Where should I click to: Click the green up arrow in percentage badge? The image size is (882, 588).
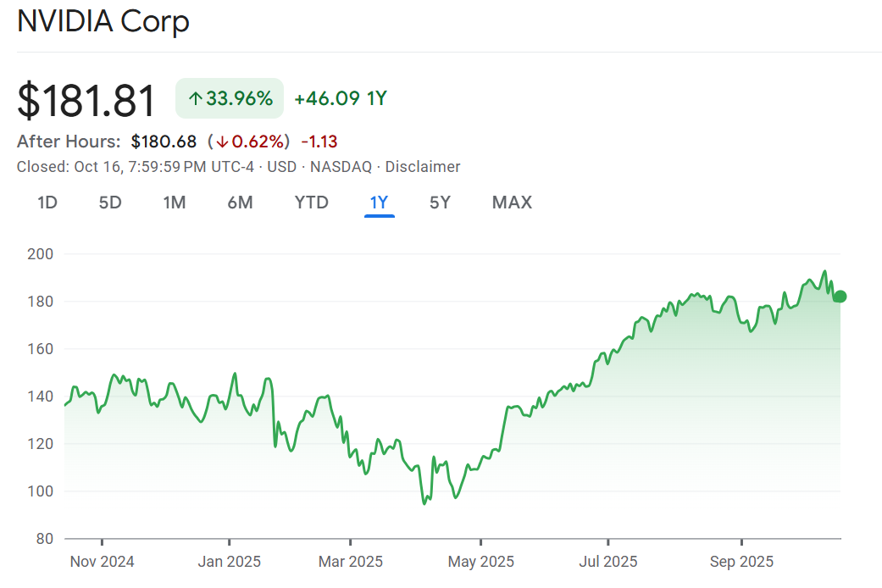click(x=195, y=99)
